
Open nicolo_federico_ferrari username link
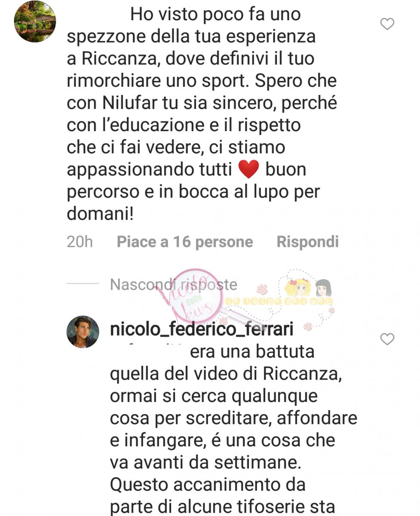tap(202, 330)
